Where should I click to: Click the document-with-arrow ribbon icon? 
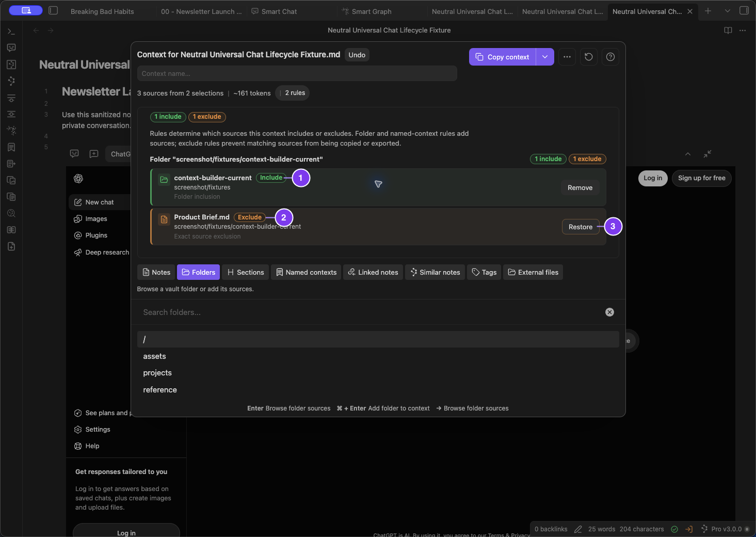pyautogui.click(x=11, y=164)
